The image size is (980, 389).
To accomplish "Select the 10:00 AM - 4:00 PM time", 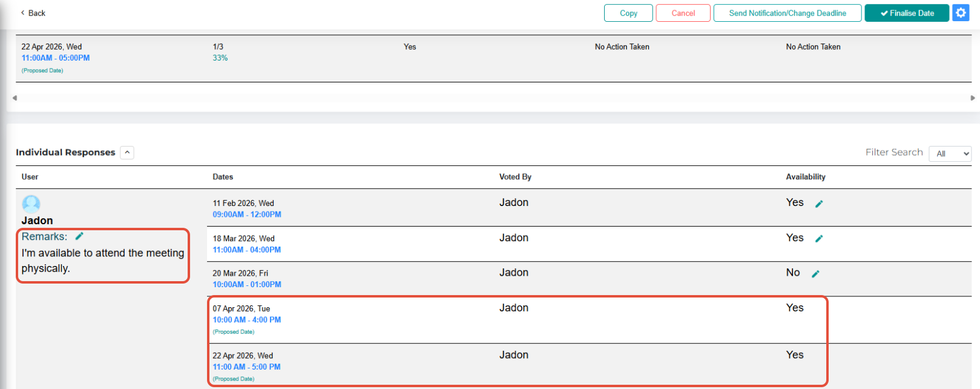I will [x=247, y=320].
